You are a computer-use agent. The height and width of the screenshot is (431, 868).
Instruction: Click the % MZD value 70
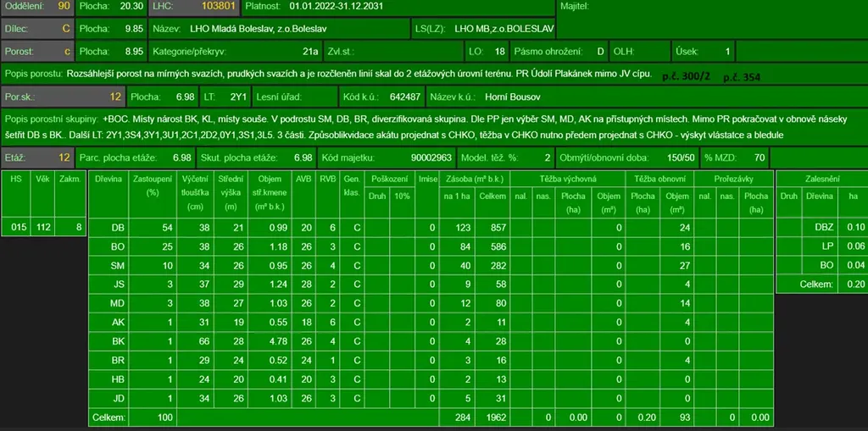759,157
